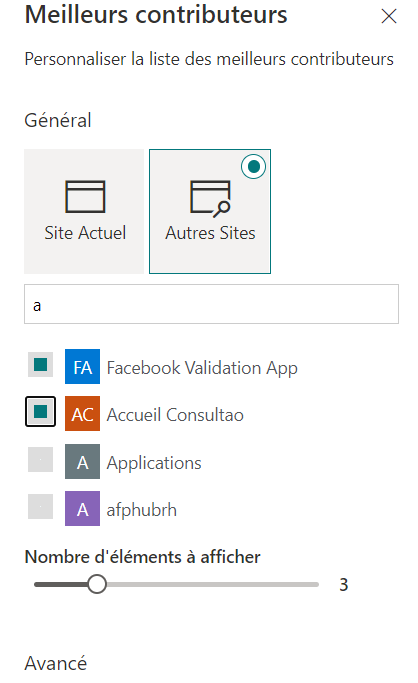Click the Site Actuel window icon
Viewport: 418px width, 683px height.
coord(85,196)
